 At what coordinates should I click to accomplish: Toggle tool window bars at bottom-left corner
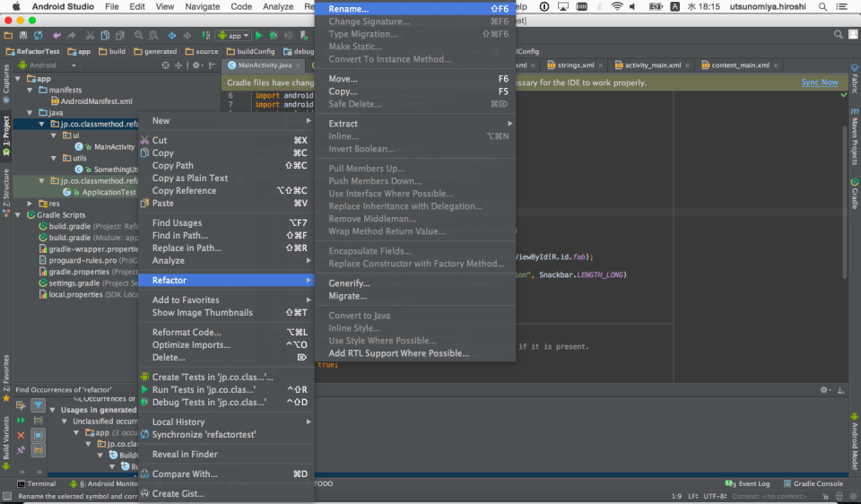[x=6, y=496]
